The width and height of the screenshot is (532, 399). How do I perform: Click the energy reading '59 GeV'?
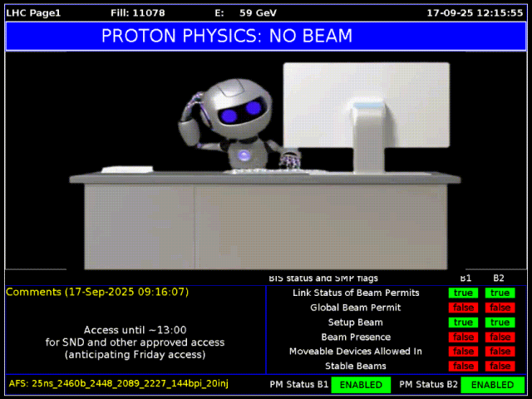[x=258, y=13]
